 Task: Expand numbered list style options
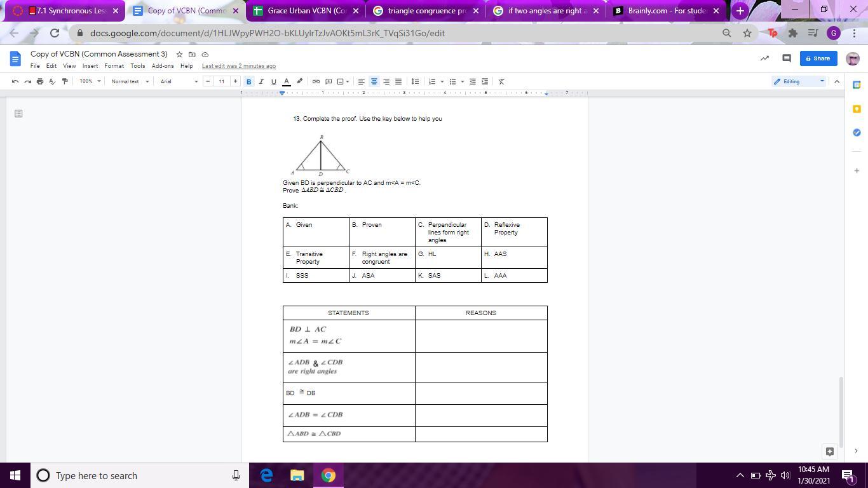coord(442,81)
